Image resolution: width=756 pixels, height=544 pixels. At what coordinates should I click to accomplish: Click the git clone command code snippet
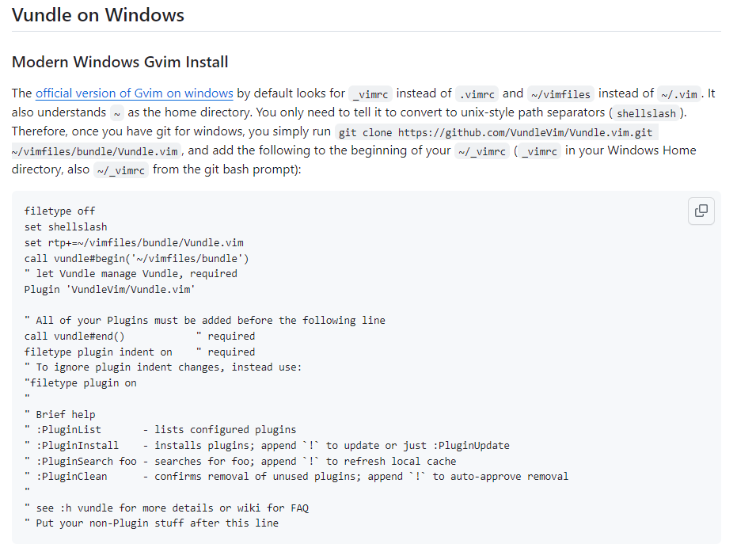point(496,132)
